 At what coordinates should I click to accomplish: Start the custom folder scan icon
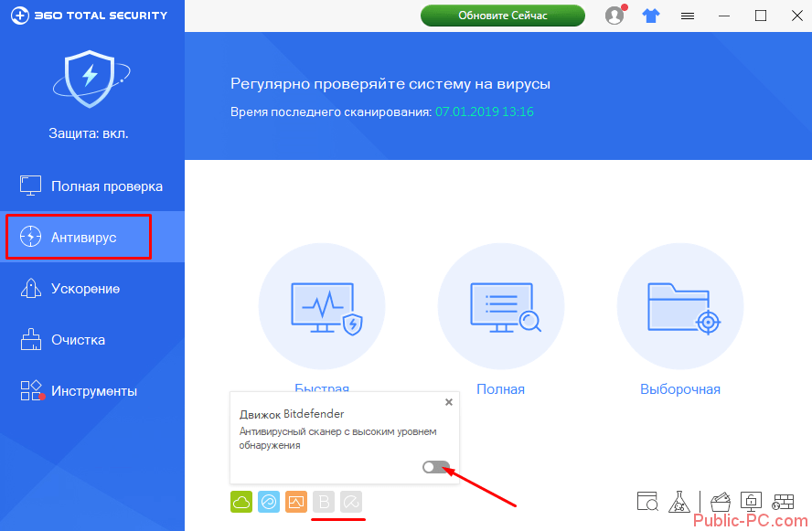680,306
